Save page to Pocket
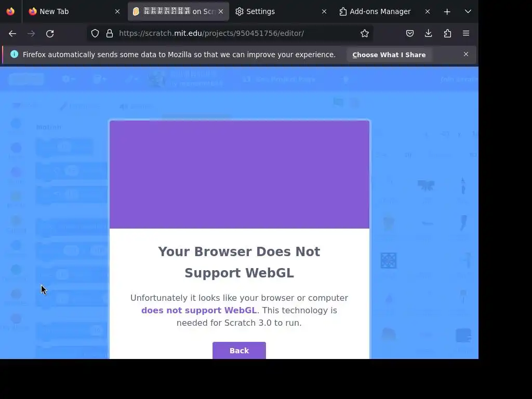532x399 pixels. pyautogui.click(x=410, y=33)
